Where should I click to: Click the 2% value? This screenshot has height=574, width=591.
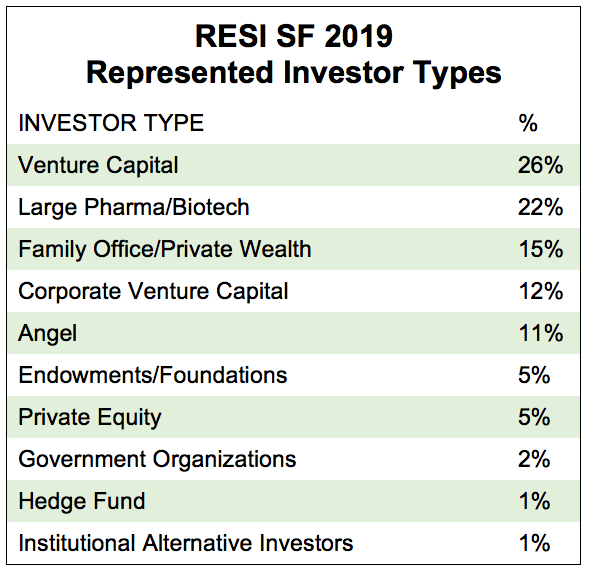click(x=534, y=459)
